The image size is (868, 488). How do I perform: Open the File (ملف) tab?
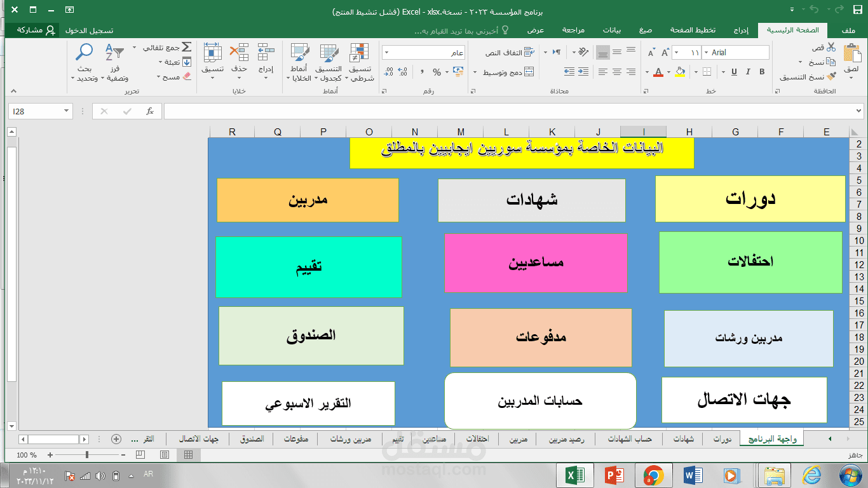[848, 30]
